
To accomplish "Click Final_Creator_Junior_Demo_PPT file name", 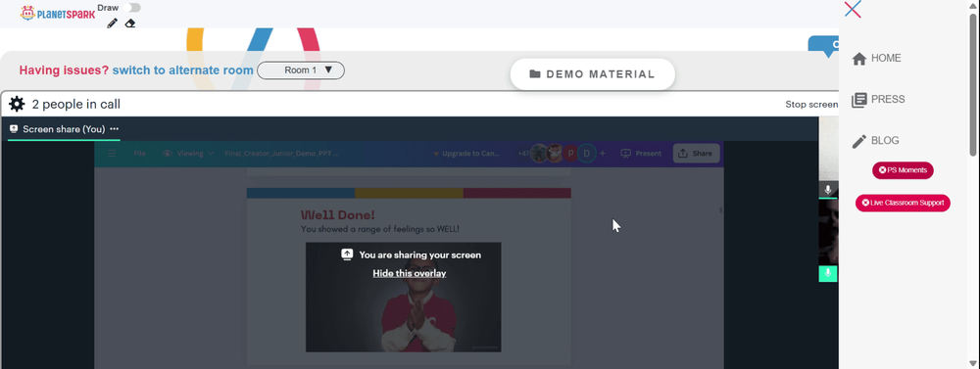I will click(x=281, y=154).
